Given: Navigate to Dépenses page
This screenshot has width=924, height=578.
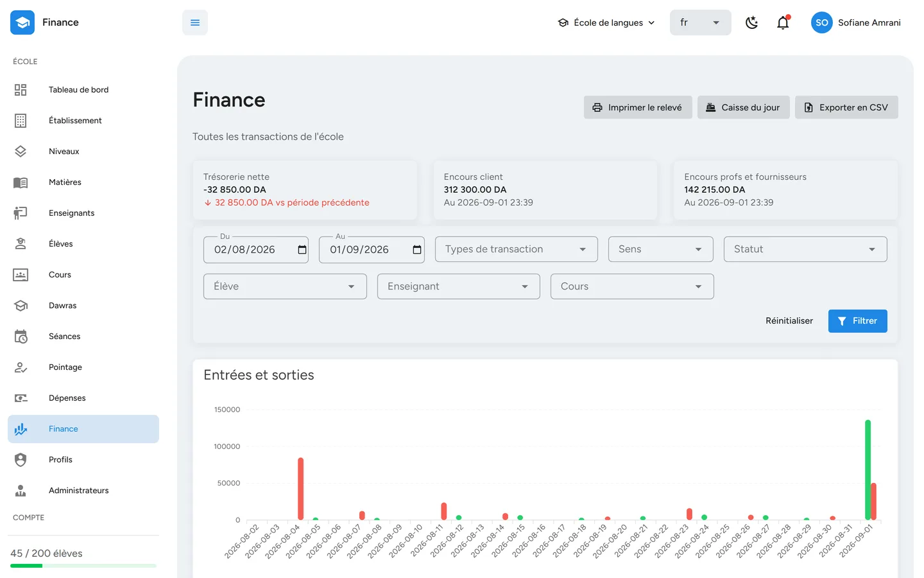Looking at the screenshot, I should point(83,398).
